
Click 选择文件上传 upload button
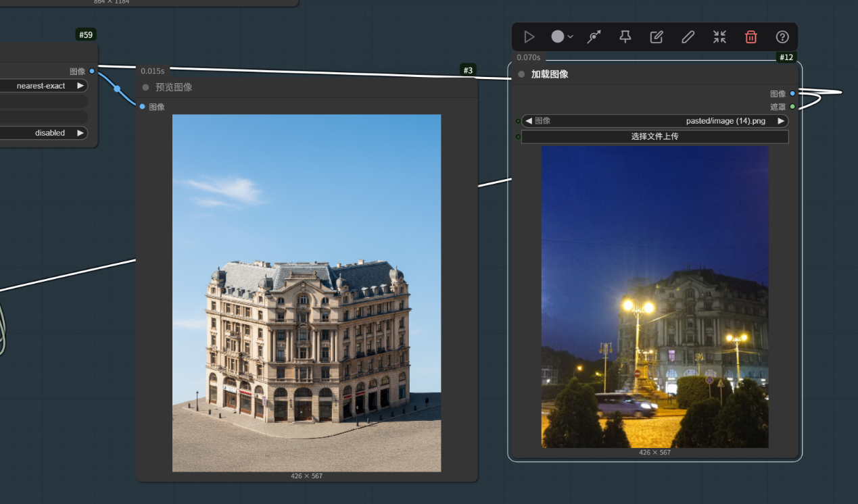click(x=654, y=136)
